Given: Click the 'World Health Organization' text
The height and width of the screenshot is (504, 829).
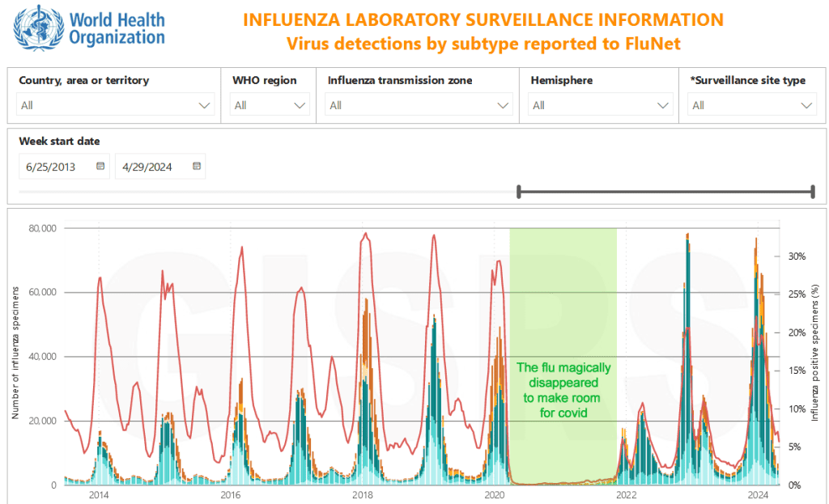Looking at the screenshot, I should click(117, 28).
